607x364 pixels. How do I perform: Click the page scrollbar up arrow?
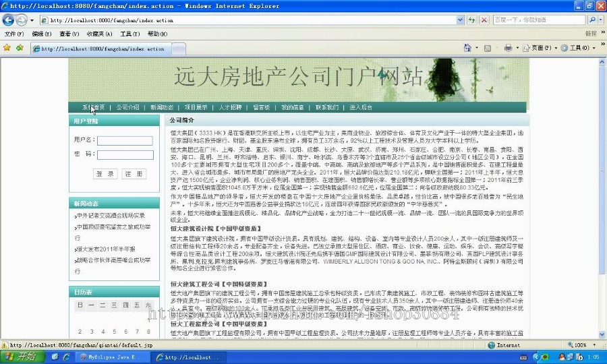[x=602, y=61]
